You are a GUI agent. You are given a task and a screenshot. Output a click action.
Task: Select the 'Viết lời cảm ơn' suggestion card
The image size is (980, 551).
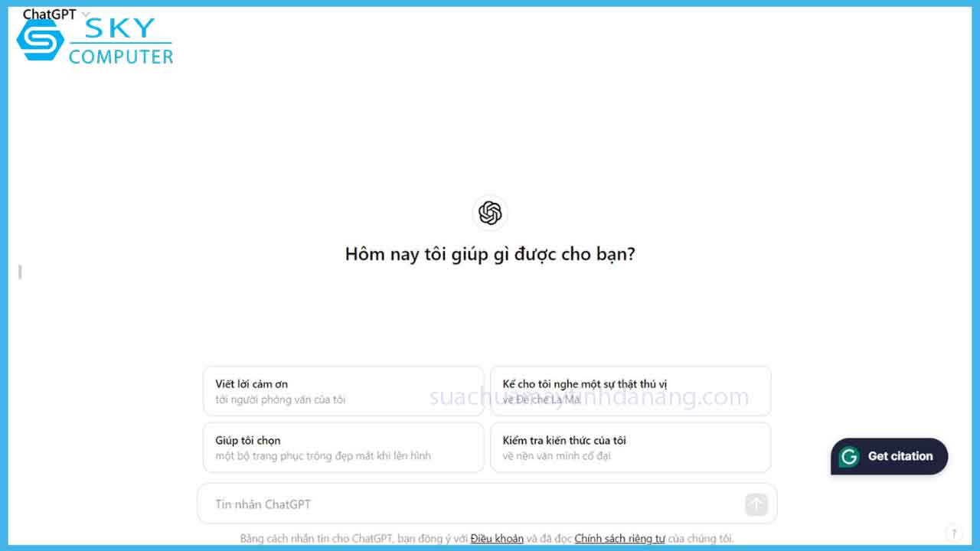(343, 390)
